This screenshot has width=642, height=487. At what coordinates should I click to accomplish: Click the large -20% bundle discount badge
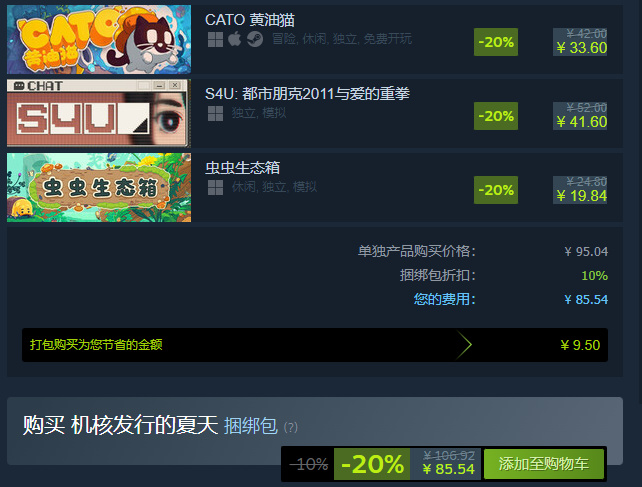[x=372, y=464]
